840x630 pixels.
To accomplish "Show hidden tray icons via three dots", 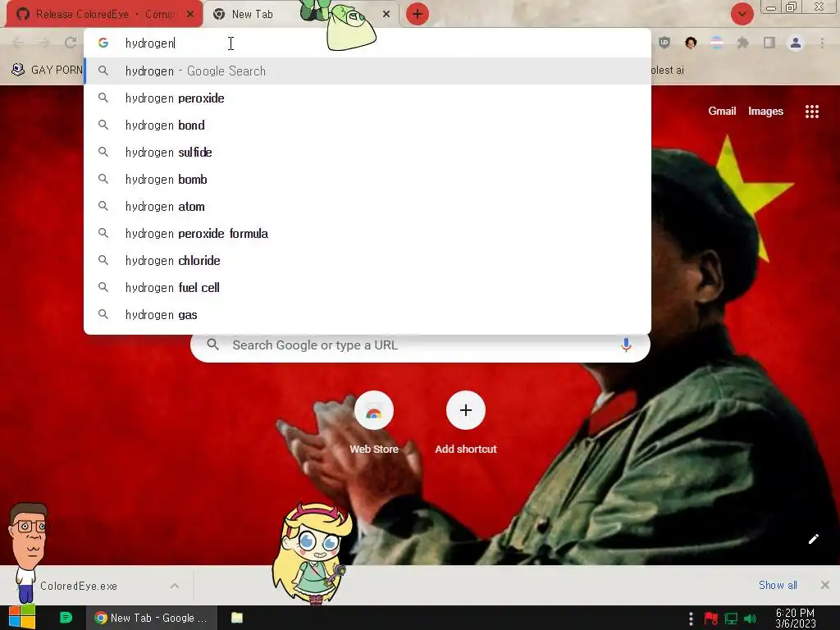I will [x=691, y=619].
